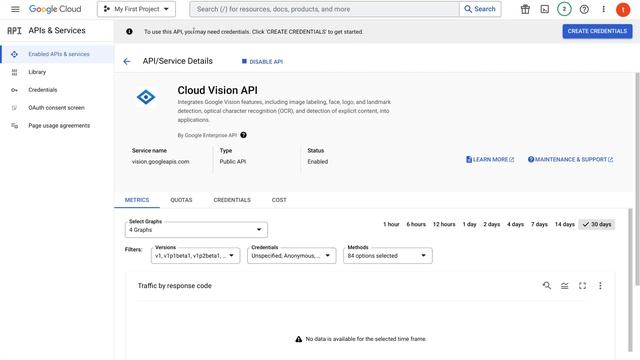Select the 1 hour time range
The height and width of the screenshot is (360, 640).
(391, 224)
